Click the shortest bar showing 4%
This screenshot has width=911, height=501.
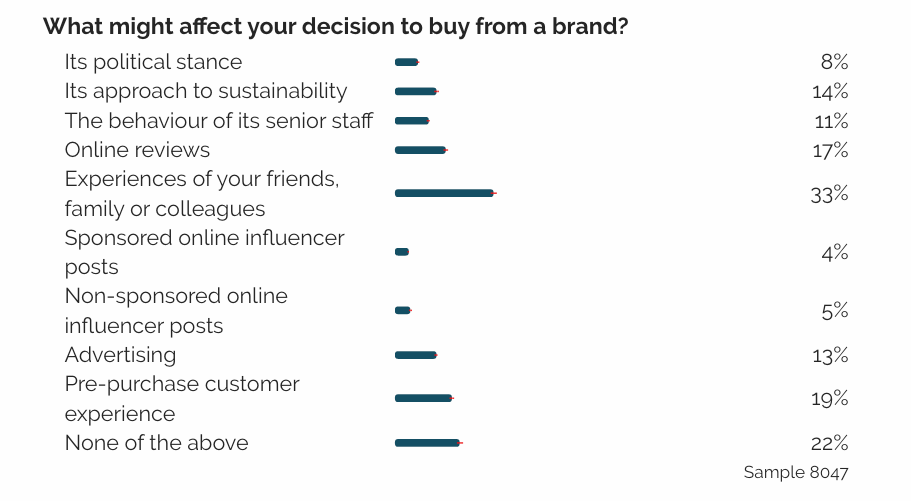pos(402,252)
